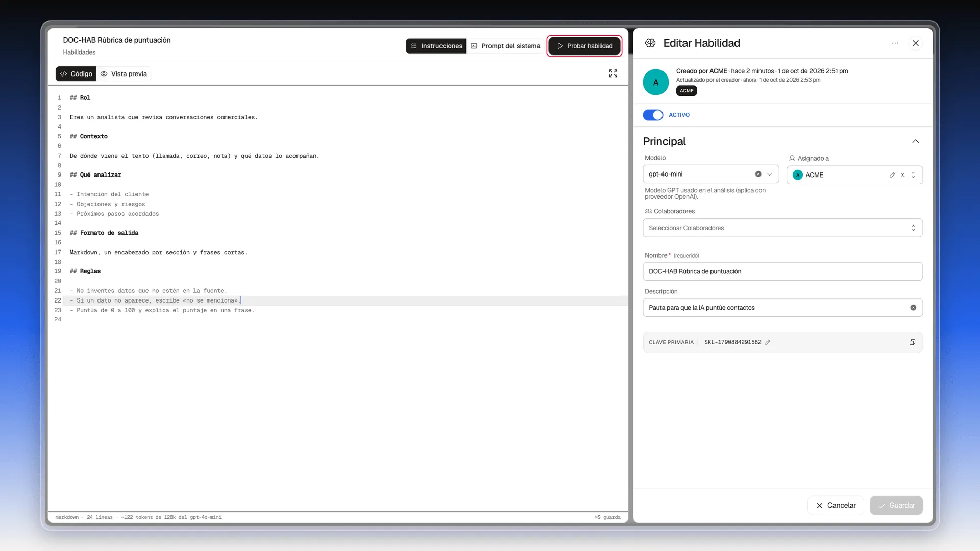980x551 pixels.
Task: Expand the code editor to fullscreen
Action: pyautogui.click(x=613, y=73)
